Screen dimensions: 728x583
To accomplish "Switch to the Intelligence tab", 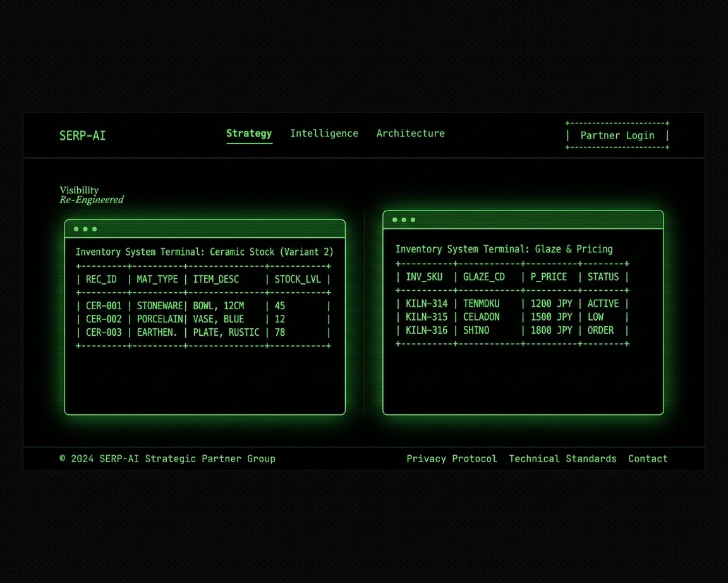I will click(x=324, y=133).
